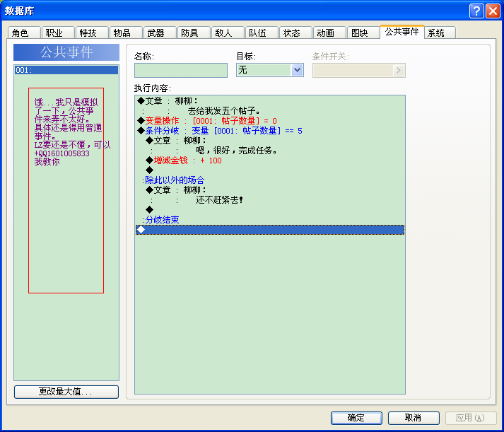Click the 名称 input field

tap(181, 70)
